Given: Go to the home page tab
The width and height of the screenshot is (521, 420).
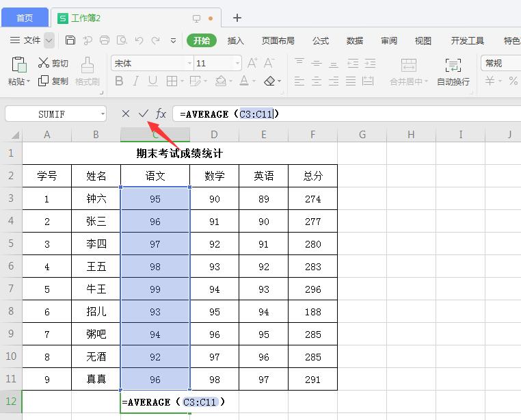Looking at the screenshot, I should click(25, 18).
